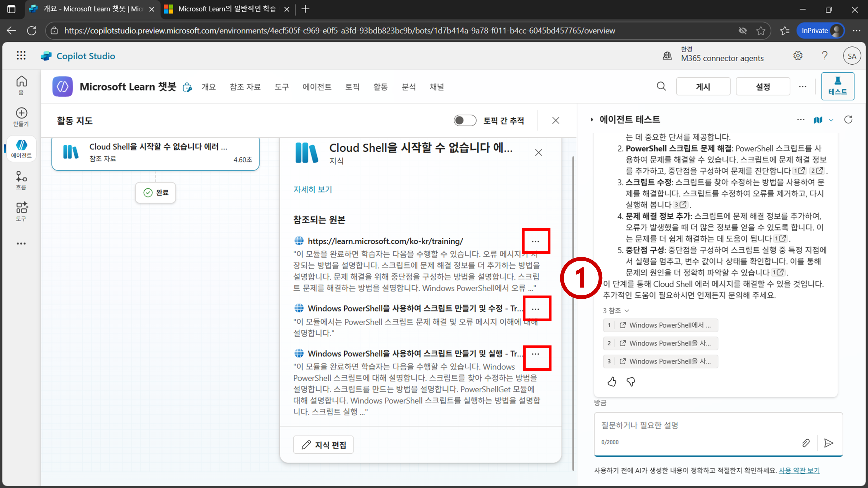Open the 참조 자료 tab
The width and height of the screenshot is (868, 488).
click(x=245, y=87)
